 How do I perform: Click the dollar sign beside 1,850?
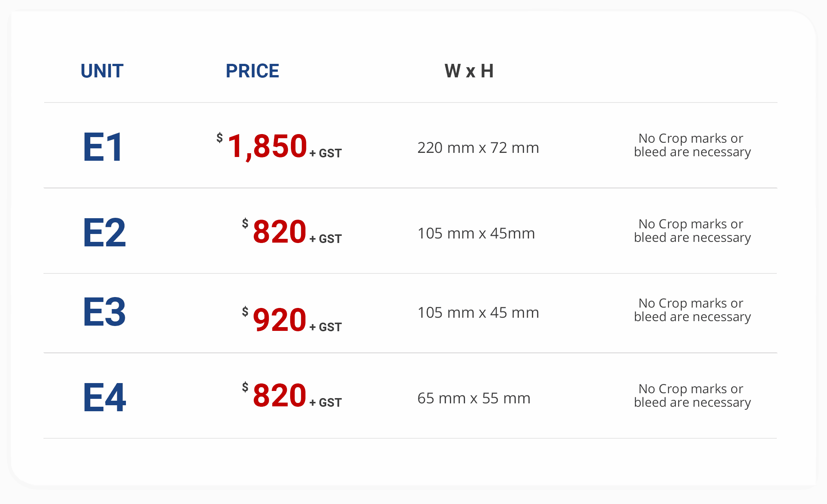[220, 137]
